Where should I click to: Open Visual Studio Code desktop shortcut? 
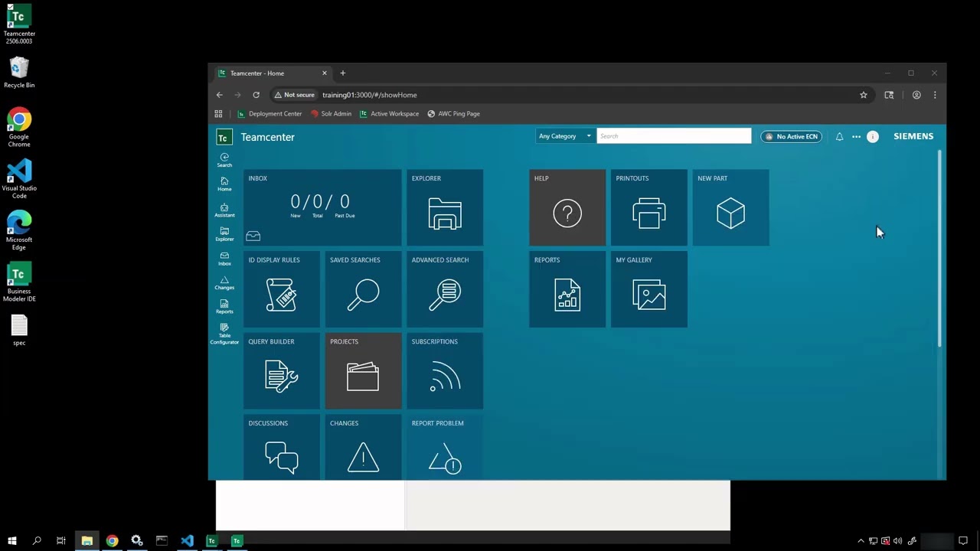19,179
